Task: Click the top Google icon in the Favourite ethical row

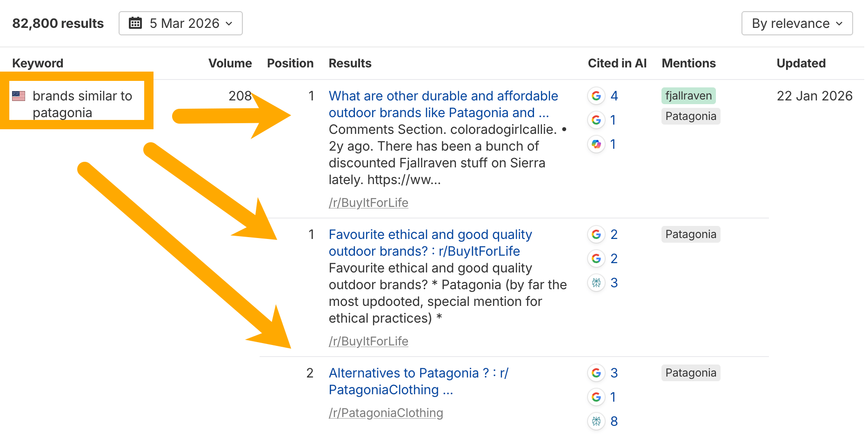Action: tap(596, 234)
